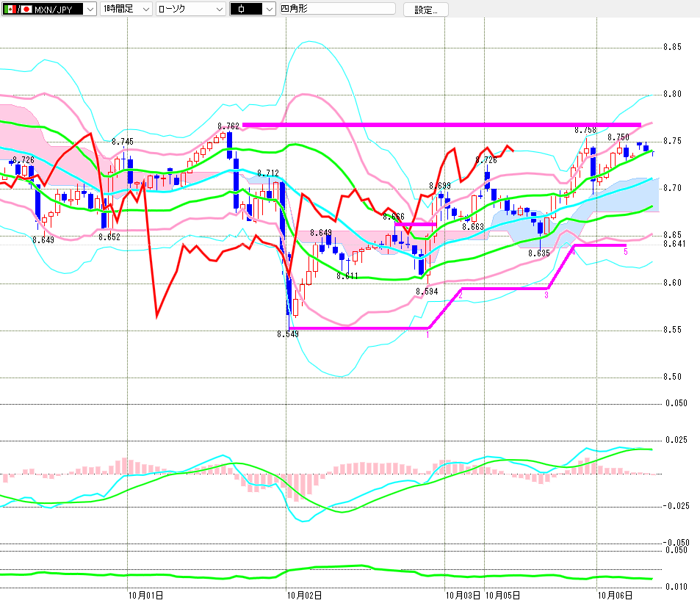Click the 8.594 swing low label

pyautogui.click(x=427, y=292)
